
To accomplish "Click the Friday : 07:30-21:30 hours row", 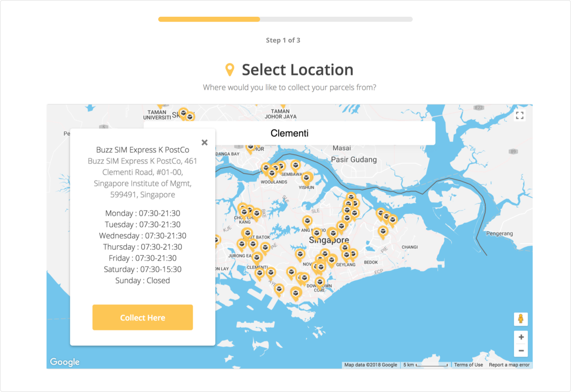I will 143,258.
